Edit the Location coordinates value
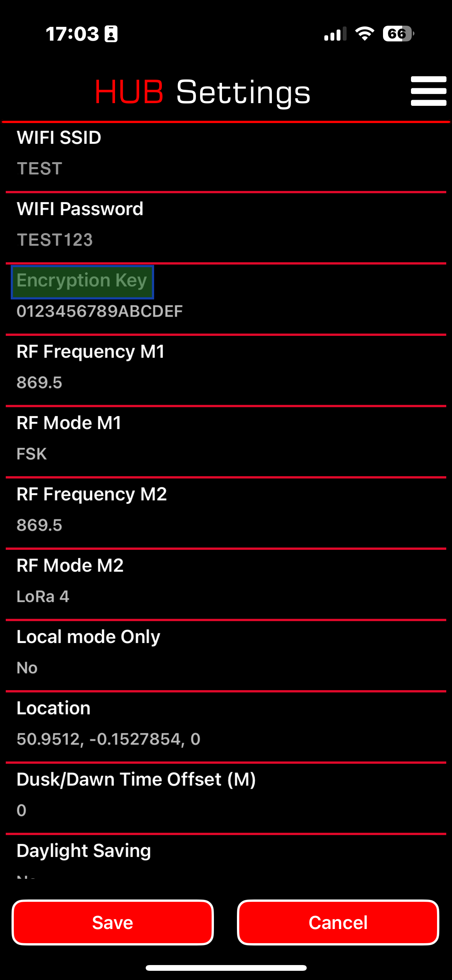 click(108, 739)
